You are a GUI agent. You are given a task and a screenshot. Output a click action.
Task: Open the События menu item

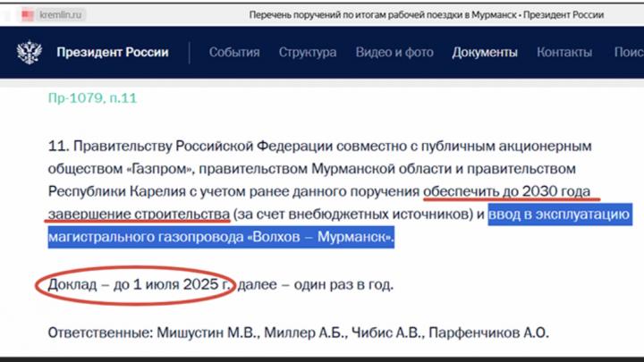tap(234, 52)
